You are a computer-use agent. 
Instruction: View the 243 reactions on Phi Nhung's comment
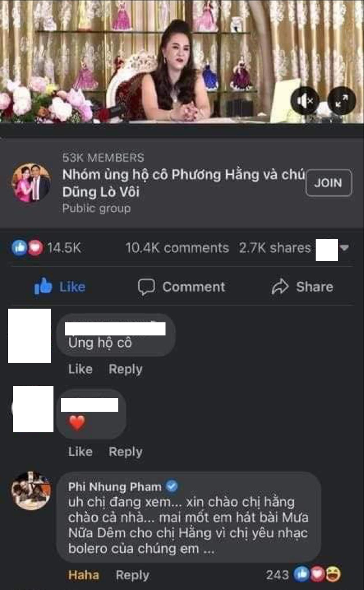click(304, 575)
